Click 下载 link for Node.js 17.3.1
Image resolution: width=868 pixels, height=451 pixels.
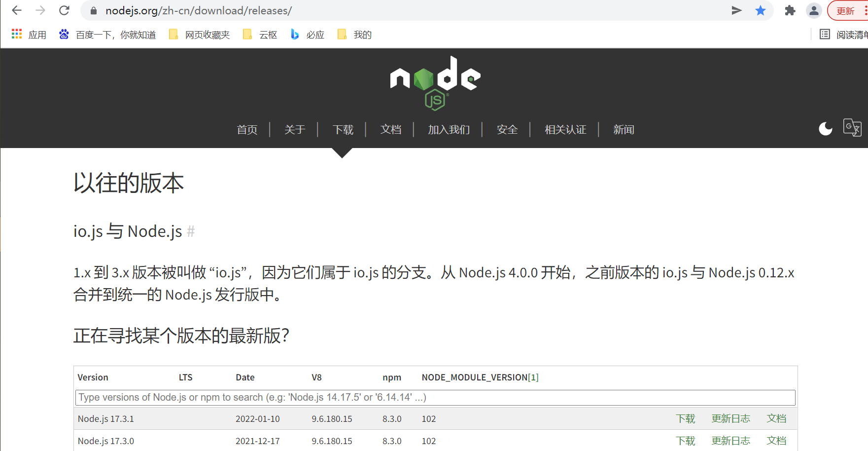tap(685, 418)
